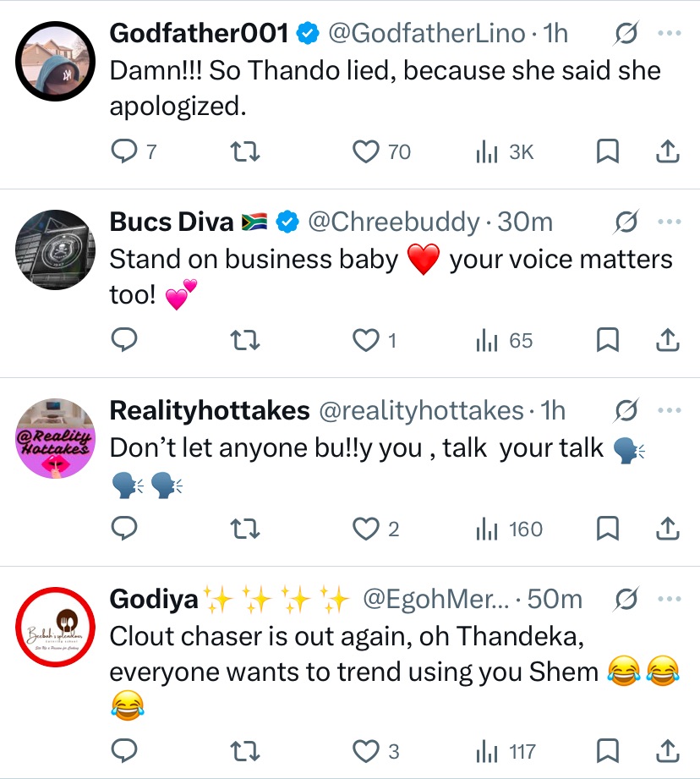The height and width of the screenshot is (779, 700).
Task: Share Godfather001's tweet
Action: point(667,152)
